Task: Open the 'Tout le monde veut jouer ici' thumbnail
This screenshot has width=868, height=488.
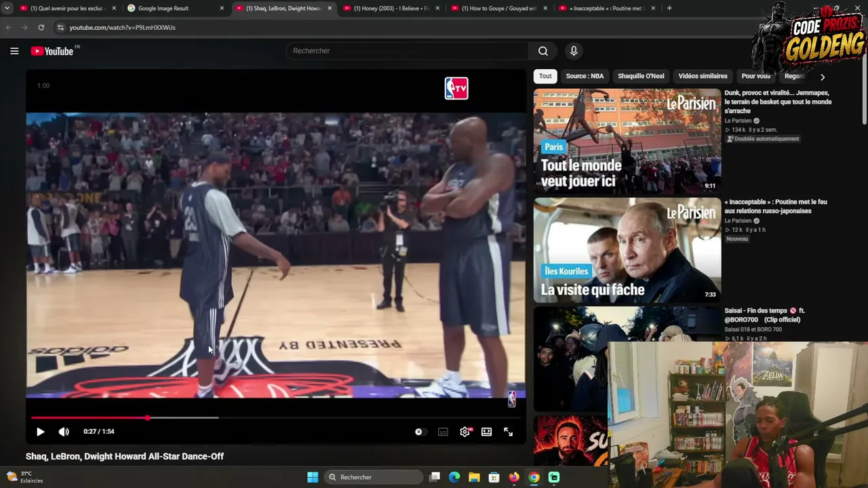Action: [627, 141]
